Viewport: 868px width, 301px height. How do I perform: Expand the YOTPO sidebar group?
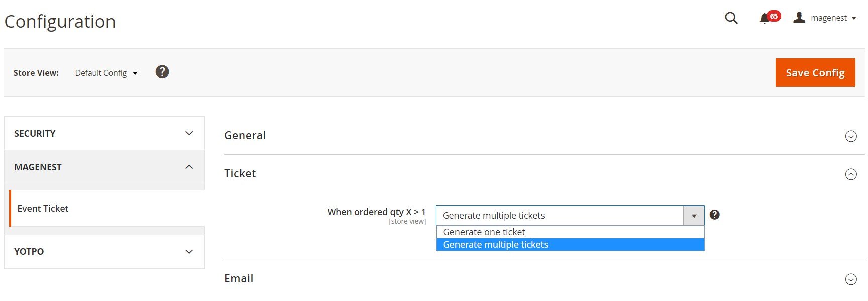pyautogui.click(x=104, y=251)
